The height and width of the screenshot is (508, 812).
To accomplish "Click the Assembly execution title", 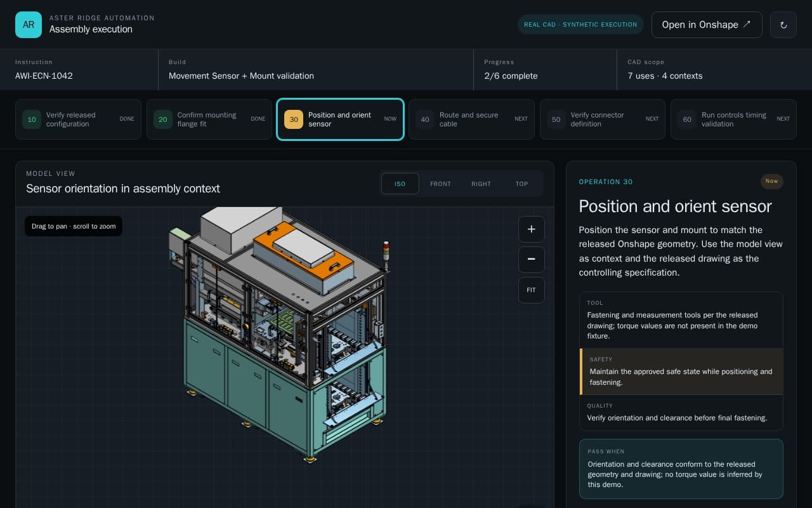I will pyautogui.click(x=91, y=29).
